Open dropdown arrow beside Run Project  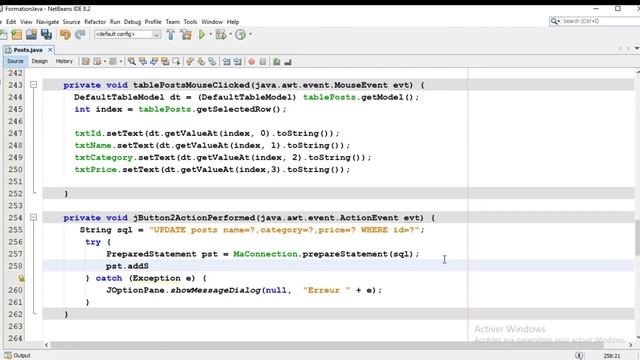click(x=211, y=34)
